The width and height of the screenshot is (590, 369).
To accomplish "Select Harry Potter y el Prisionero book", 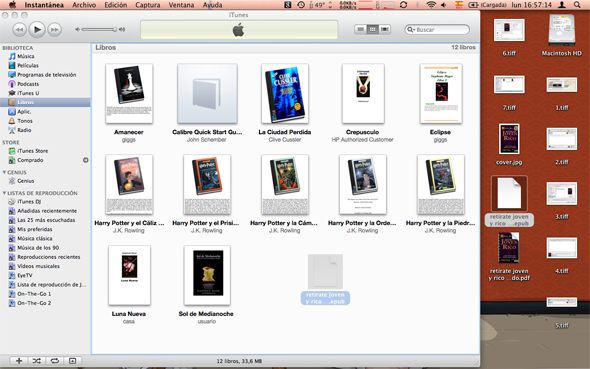I will (207, 184).
